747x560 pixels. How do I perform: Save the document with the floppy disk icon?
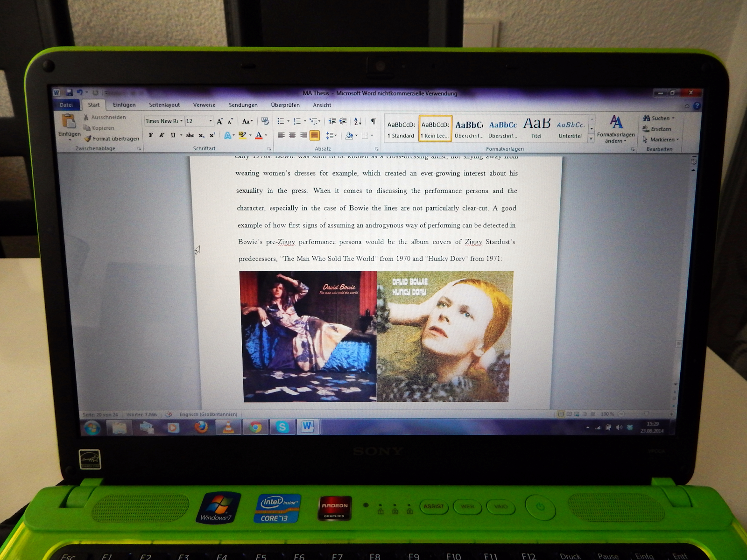coord(69,92)
